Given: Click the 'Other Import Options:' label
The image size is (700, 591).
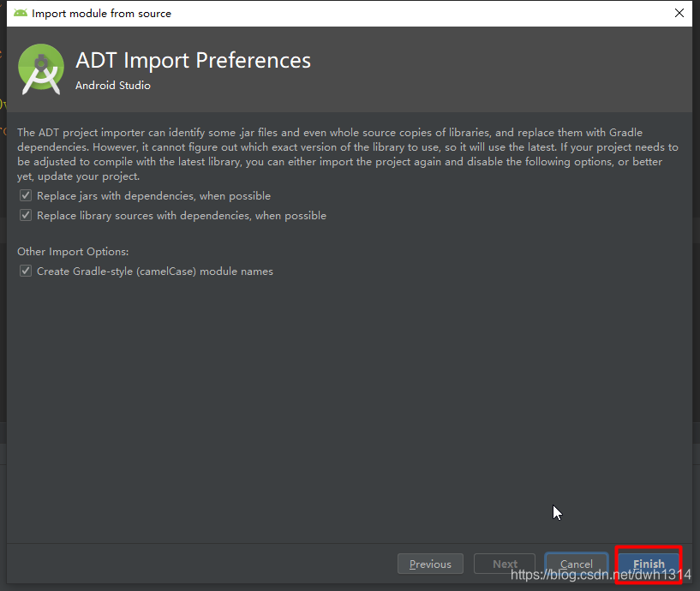Looking at the screenshot, I should 73,252.
